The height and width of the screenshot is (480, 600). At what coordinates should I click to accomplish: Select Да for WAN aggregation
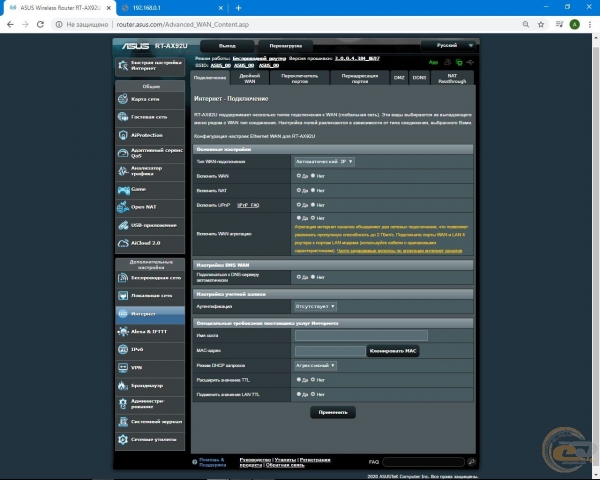(299, 218)
